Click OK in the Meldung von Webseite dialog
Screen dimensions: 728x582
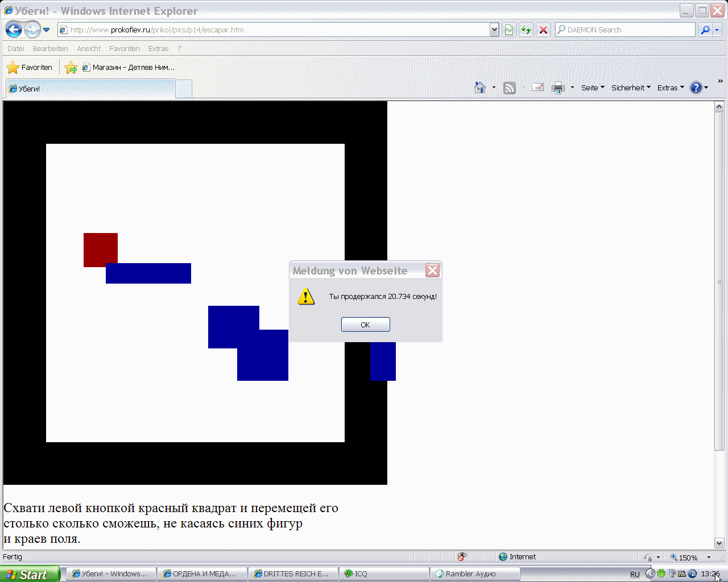pos(366,325)
